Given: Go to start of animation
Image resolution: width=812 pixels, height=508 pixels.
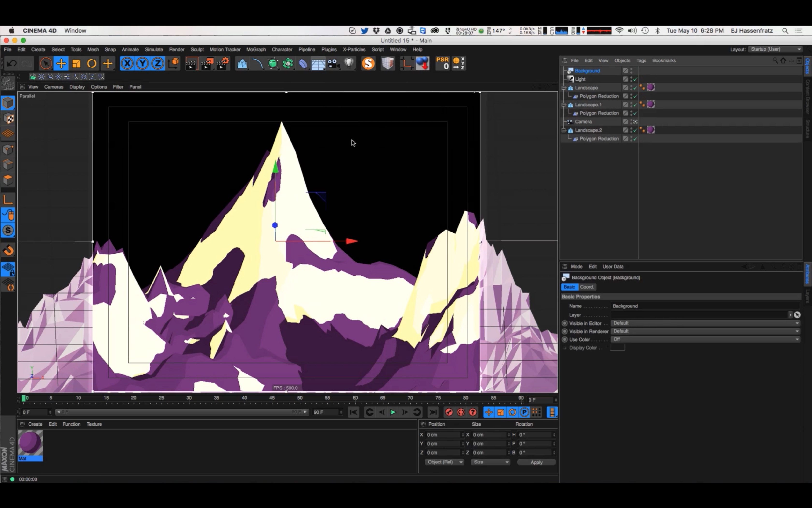Looking at the screenshot, I should [x=353, y=412].
